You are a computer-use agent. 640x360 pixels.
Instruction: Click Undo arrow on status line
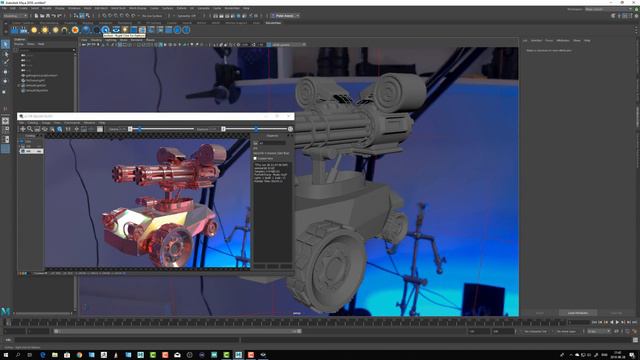(53, 16)
